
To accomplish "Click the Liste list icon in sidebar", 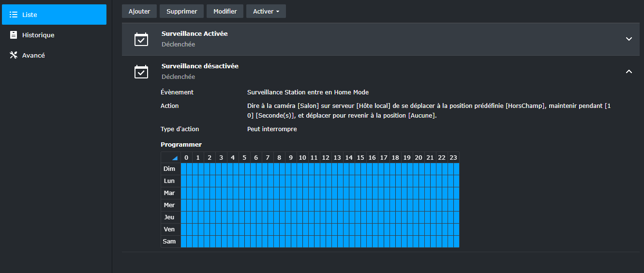I will tap(14, 15).
